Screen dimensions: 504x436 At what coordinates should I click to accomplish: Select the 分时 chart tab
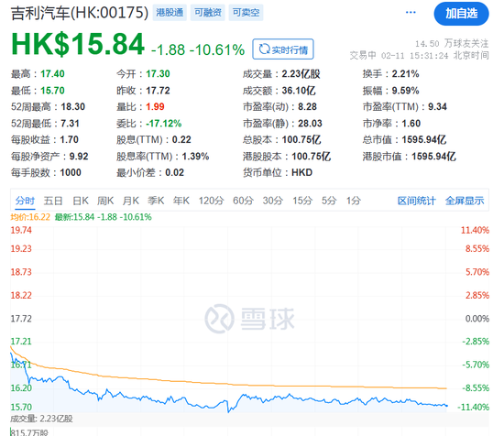pos(25,201)
